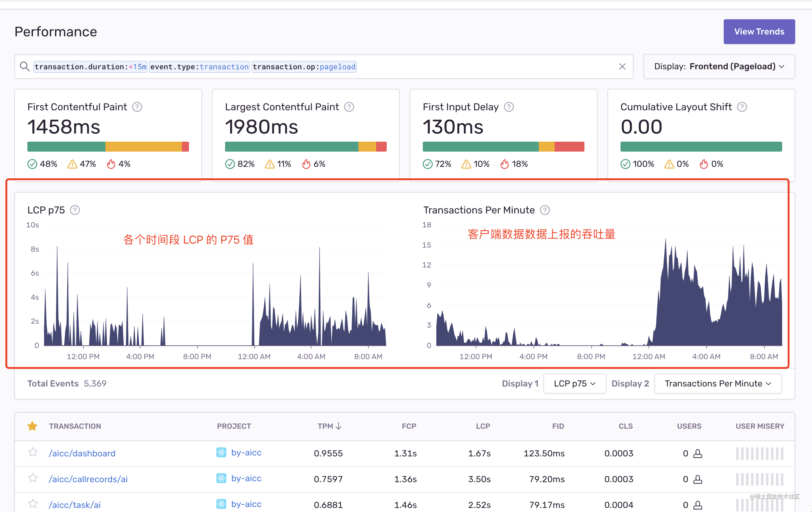Open the Display 1 LCP p75 dropdown
Viewport: 812px width, 512px height.
tap(574, 384)
